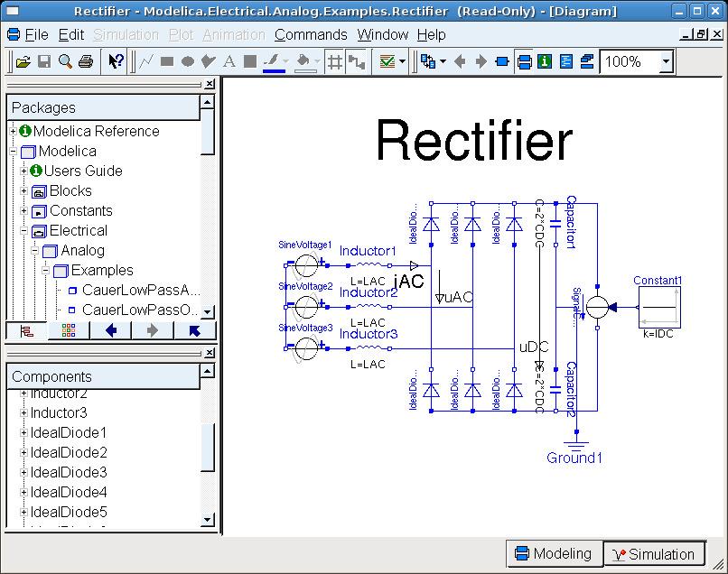728x574 pixels.
Task: Select the Polygon drawing tool
Action: point(209,61)
